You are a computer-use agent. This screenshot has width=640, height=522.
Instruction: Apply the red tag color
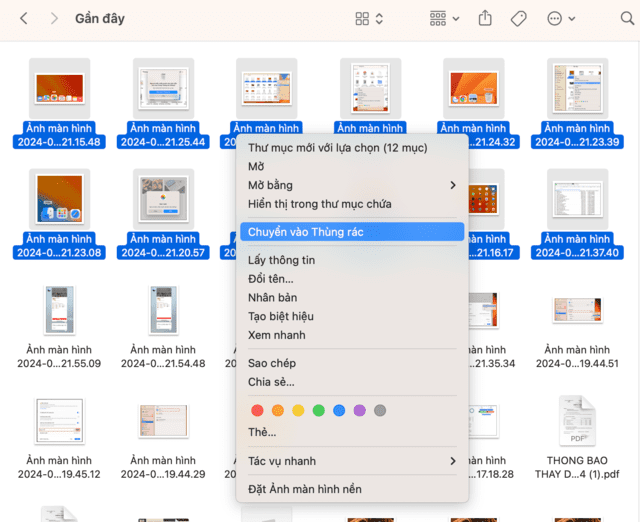pos(257,410)
